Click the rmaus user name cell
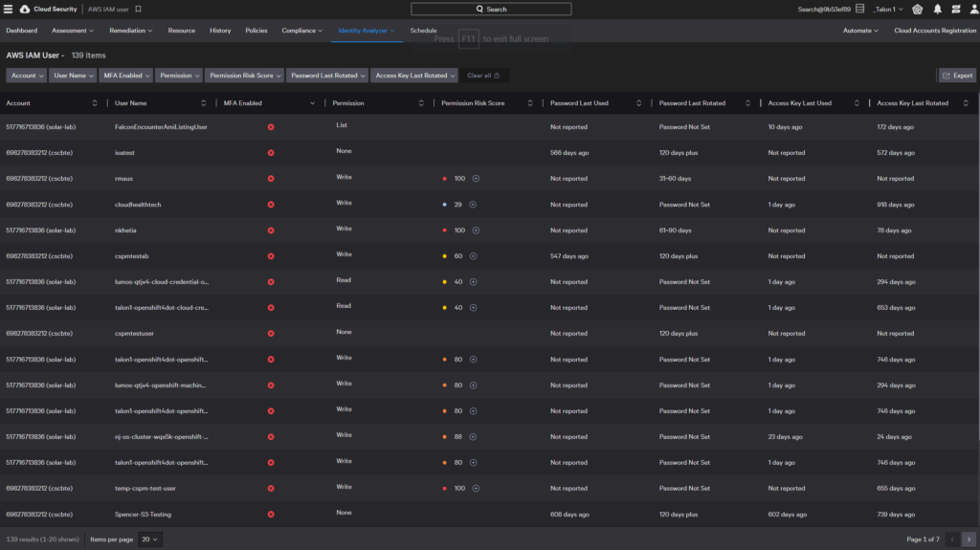 tap(123, 179)
